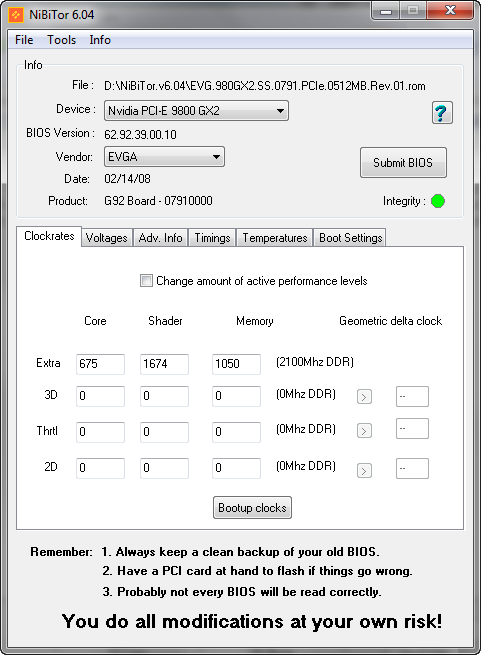Image resolution: width=481 pixels, height=655 pixels.
Task: Click the 2D row geometric delta arrow button
Action: pyautogui.click(x=364, y=471)
